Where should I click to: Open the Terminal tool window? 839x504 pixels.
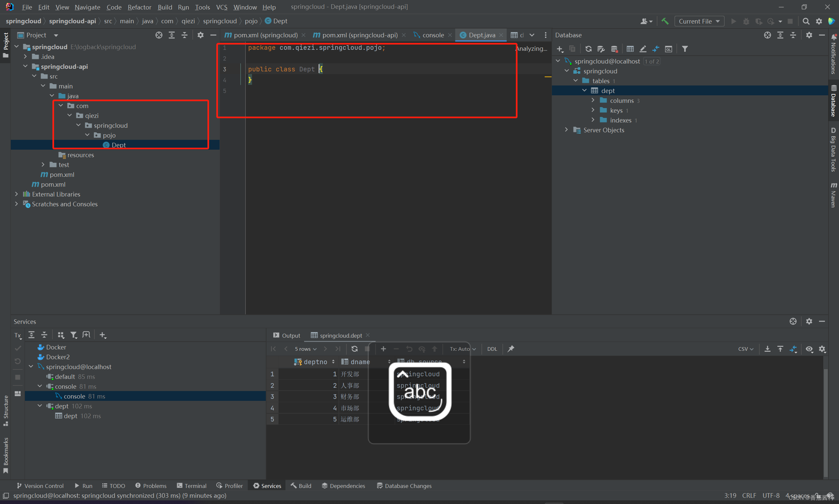[192, 486]
